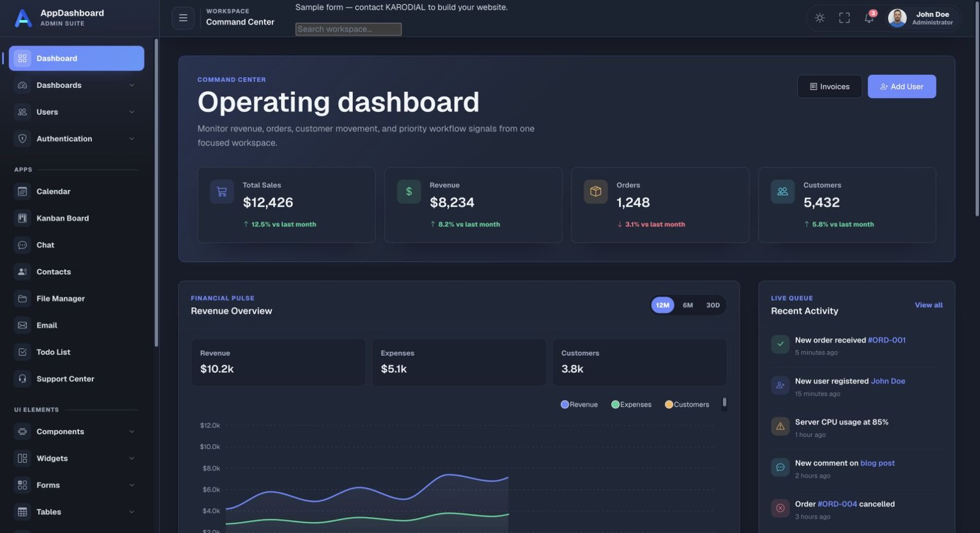Click the Components chip icon
This screenshot has height=533, width=980.
23,431
